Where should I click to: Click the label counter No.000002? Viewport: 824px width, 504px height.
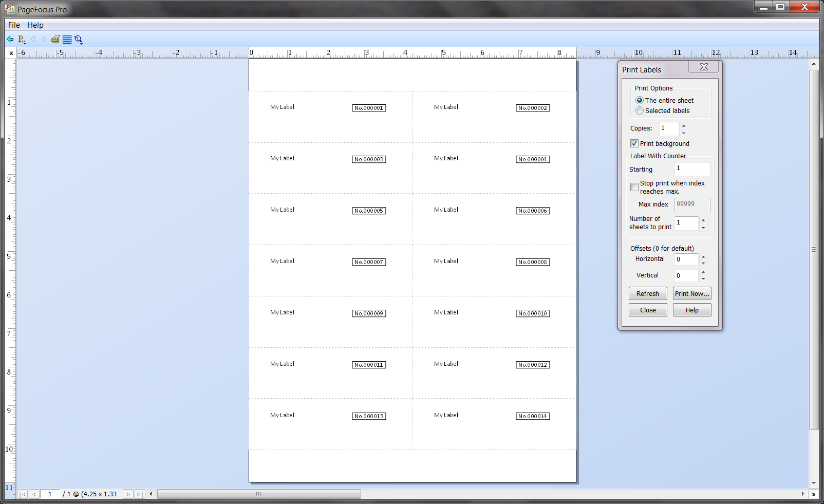click(x=533, y=108)
